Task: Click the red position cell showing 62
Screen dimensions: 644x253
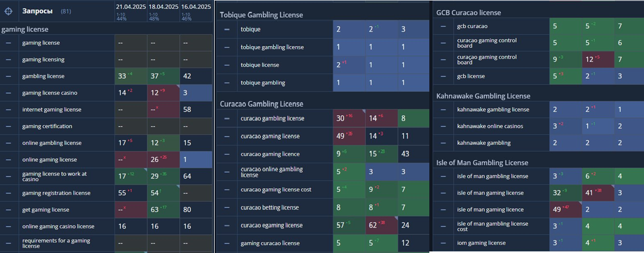Action: coord(381,225)
